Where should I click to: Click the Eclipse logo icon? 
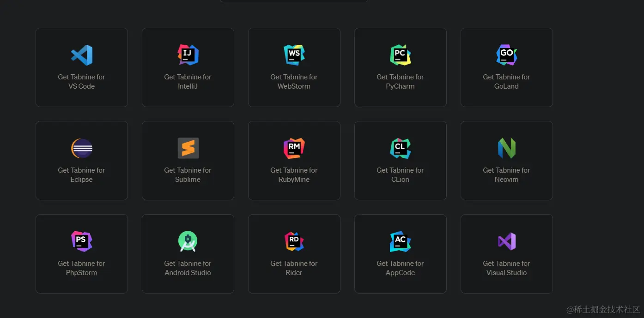tap(82, 148)
